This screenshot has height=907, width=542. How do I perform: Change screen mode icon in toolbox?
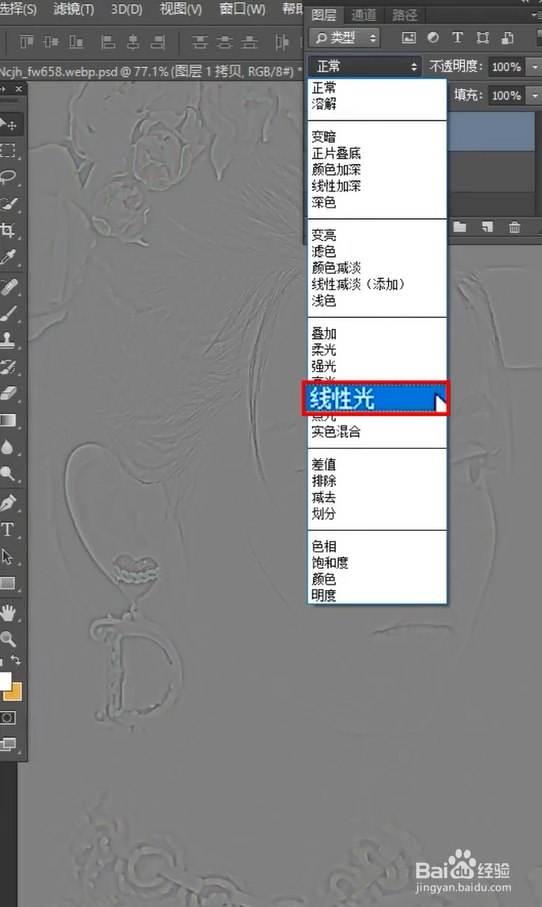pyautogui.click(x=8, y=744)
